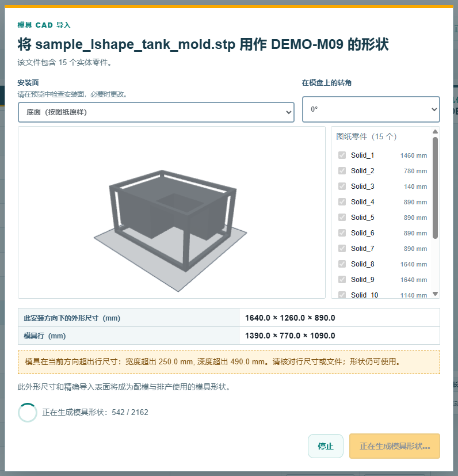Click the 1640 mm value of Solid_8
Viewport: 458px width, 476px height.
pos(414,264)
